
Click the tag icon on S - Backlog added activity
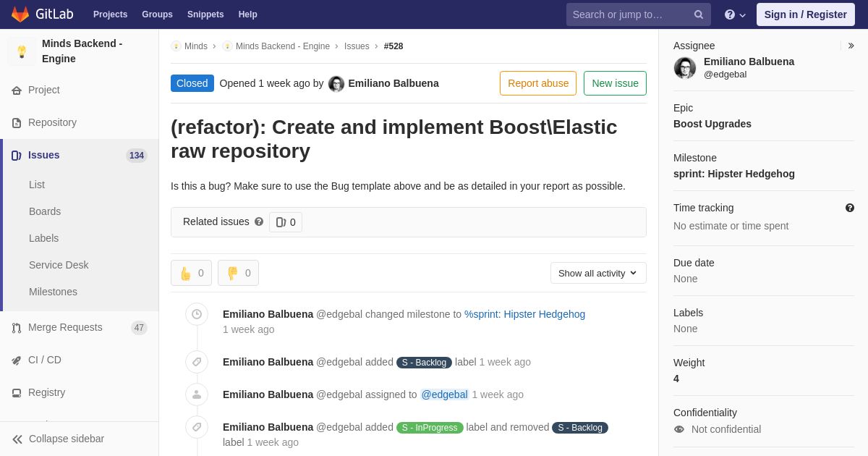coord(197,362)
